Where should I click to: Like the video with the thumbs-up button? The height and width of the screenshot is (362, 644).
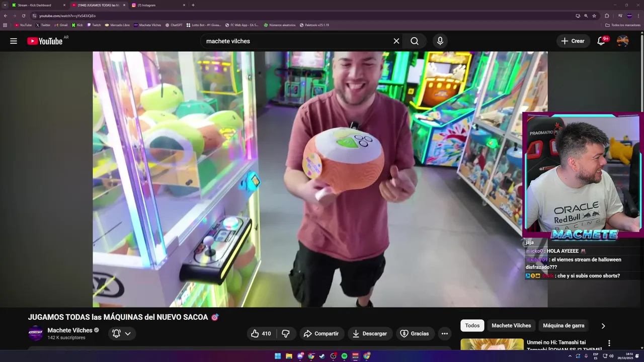[x=262, y=333]
